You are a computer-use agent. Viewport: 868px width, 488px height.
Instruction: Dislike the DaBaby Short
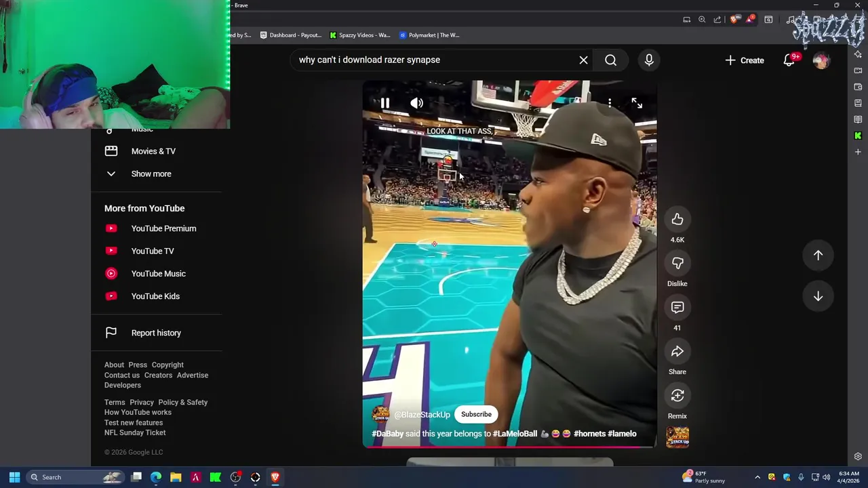click(x=677, y=263)
